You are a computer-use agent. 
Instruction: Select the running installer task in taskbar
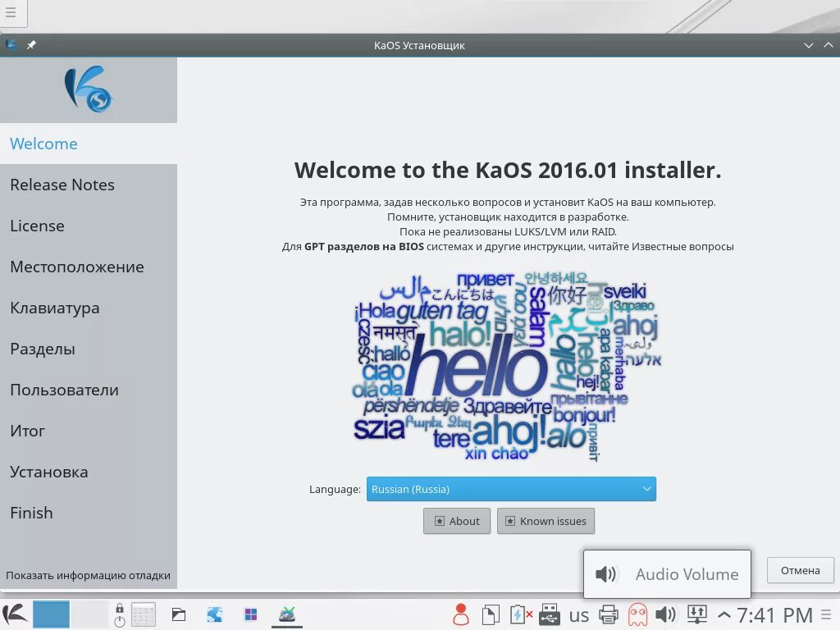pos(286,614)
